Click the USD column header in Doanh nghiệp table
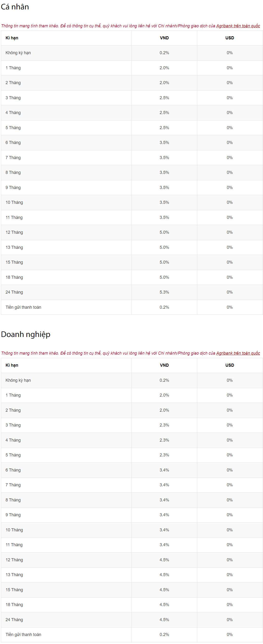263x644 pixels. [x=230, y=365]
